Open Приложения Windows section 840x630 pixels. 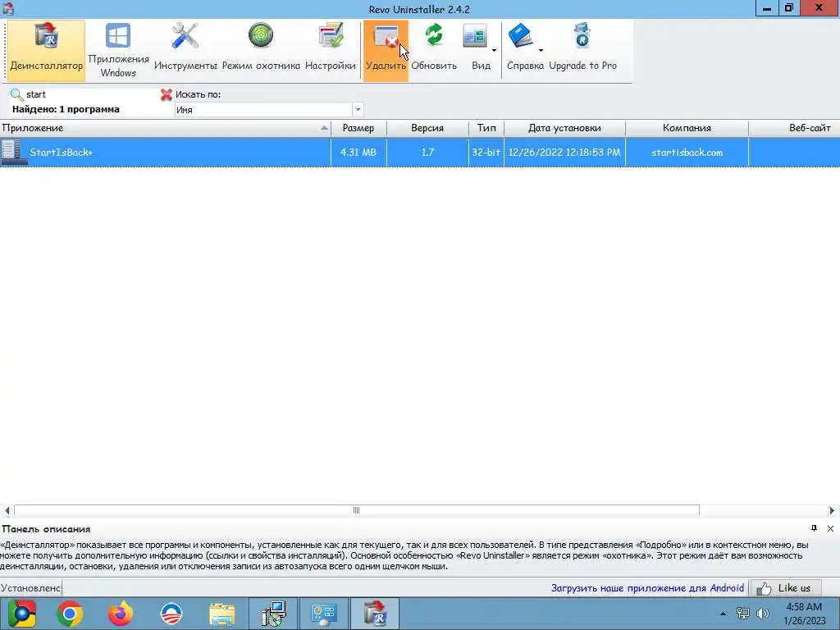[118, 51]
